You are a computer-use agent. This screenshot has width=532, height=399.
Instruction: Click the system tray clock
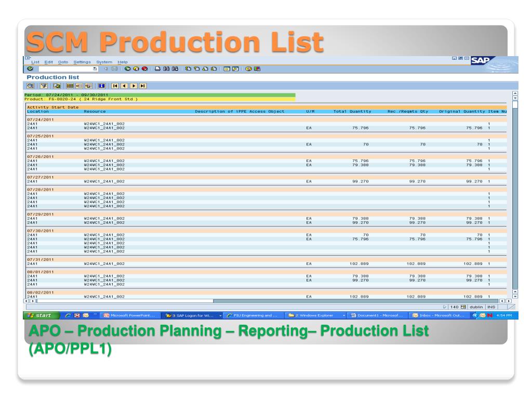click(504, 315)
